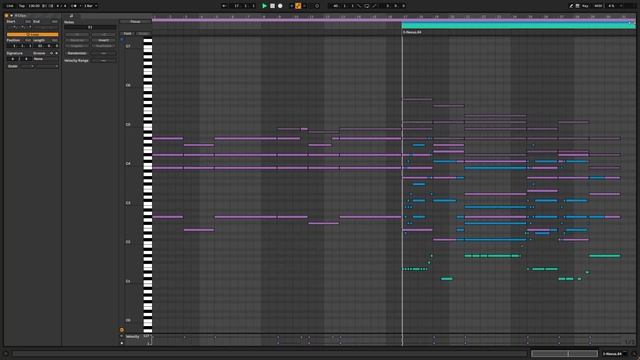Toggle the clip activator button
This screenshot has height=360, width=640.
[6, 16]
